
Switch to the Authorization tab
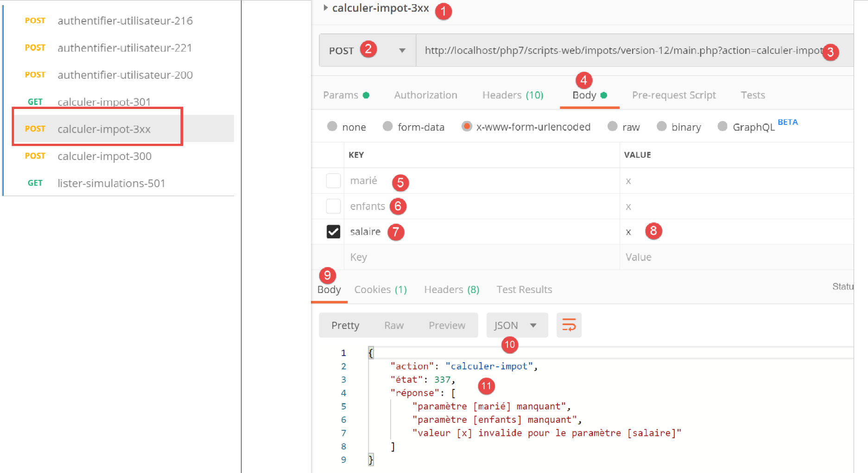tap(425, 95)
